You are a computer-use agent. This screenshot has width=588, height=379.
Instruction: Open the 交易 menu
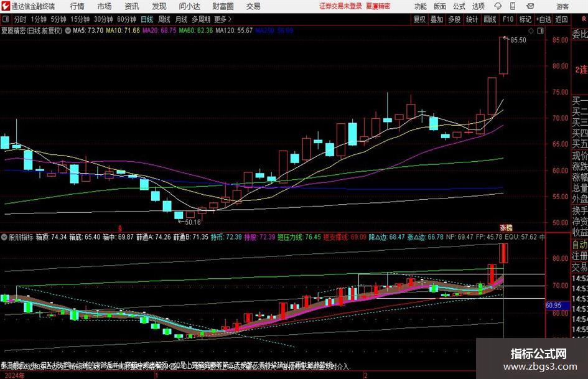pos(253,6)
